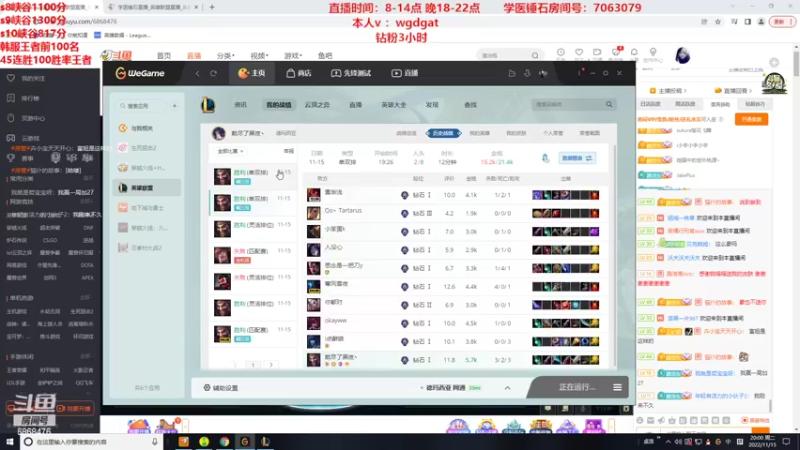Screen dimensions: 800x450
Task: Select the 英雄大全 tab
Action: [394, 105]
